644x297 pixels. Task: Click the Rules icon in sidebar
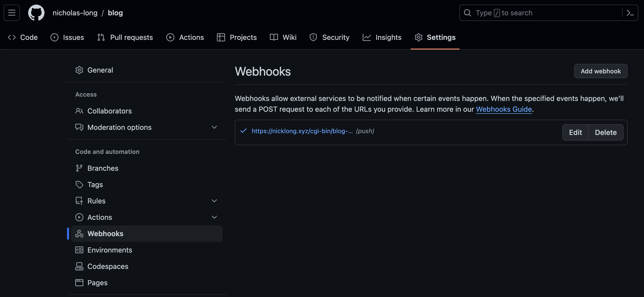click(79, 201)
